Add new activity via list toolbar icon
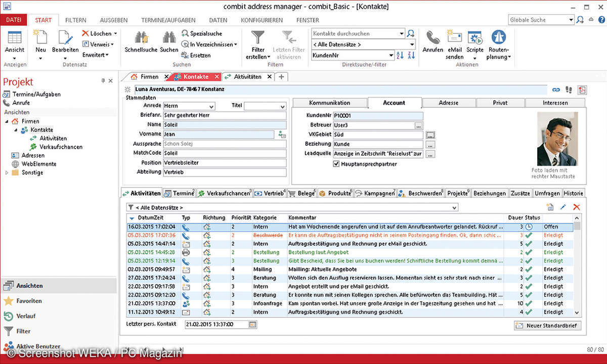This screenshot has width=607, height=364. tap(550, 207)
